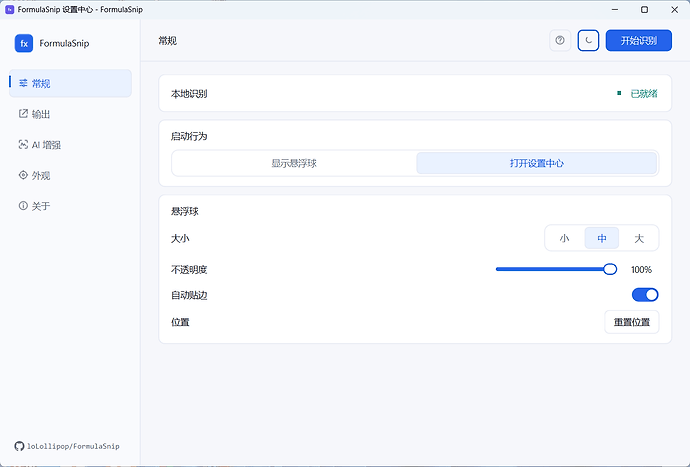The width and height of the screenshot is (690, 467).
Task: Click the 大小 label
Action: point(180,239)
